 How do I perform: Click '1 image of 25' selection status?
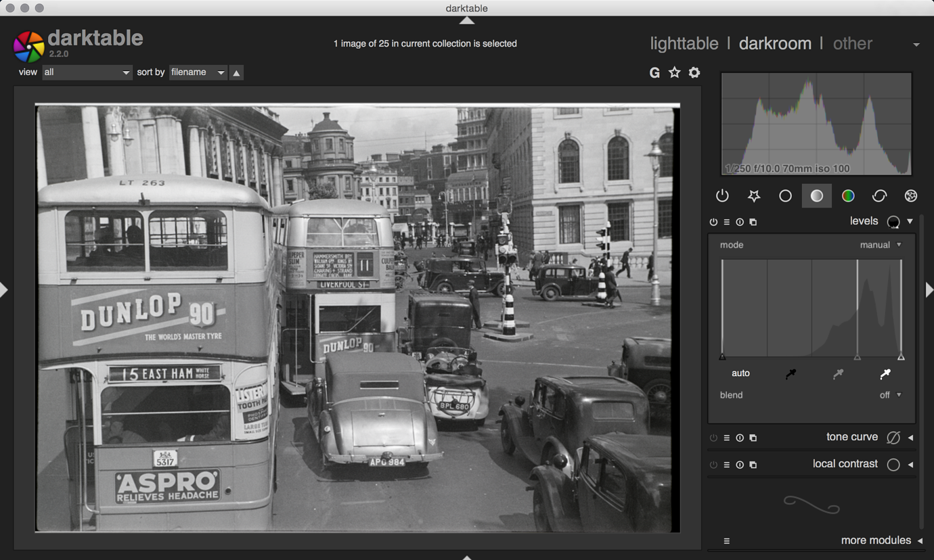(425, 43)
